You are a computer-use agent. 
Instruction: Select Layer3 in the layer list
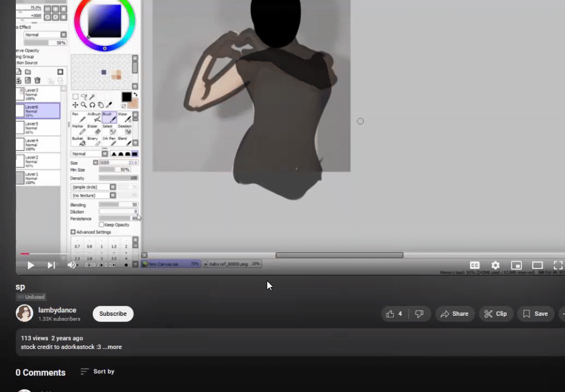pos(38,94)
